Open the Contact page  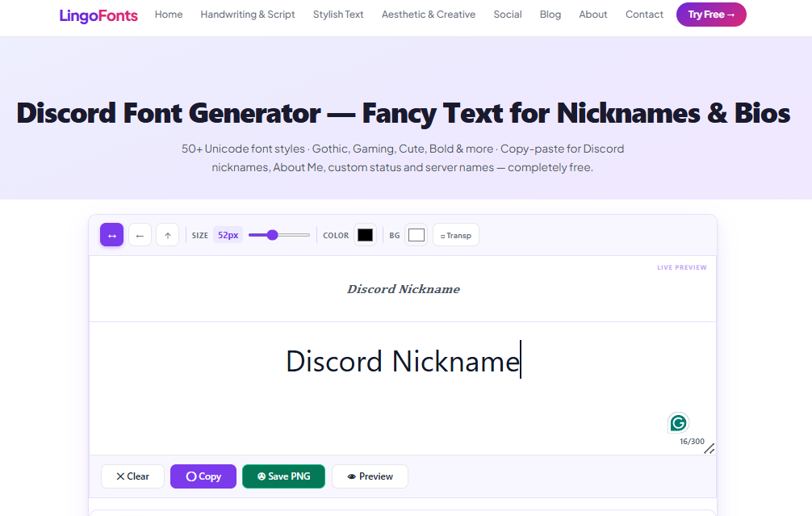click(644, 15)
